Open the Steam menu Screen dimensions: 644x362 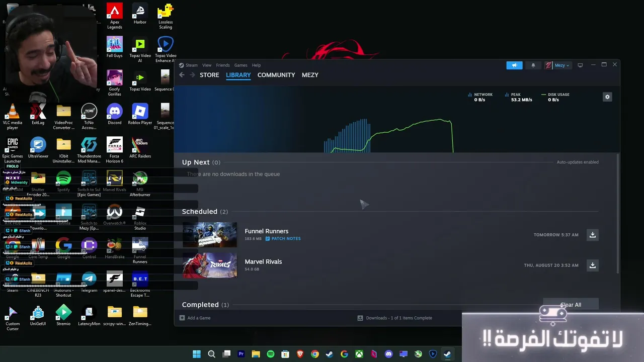click(x=191, y=65)
